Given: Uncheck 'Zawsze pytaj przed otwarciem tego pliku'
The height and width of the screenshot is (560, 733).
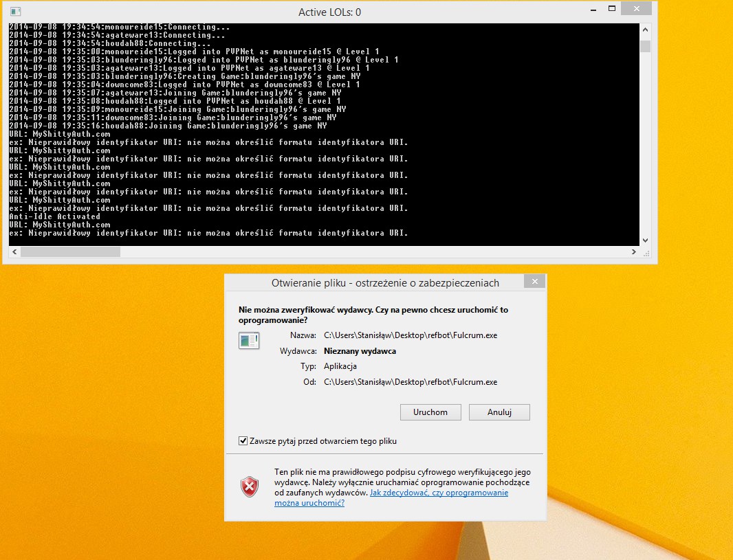Looking at the screenshot, I should coord(243,441).
